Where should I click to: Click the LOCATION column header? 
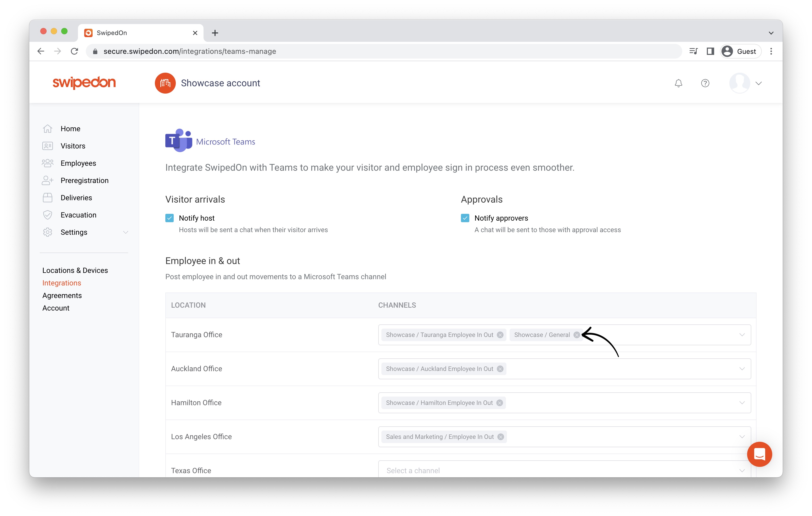point(188,305)
